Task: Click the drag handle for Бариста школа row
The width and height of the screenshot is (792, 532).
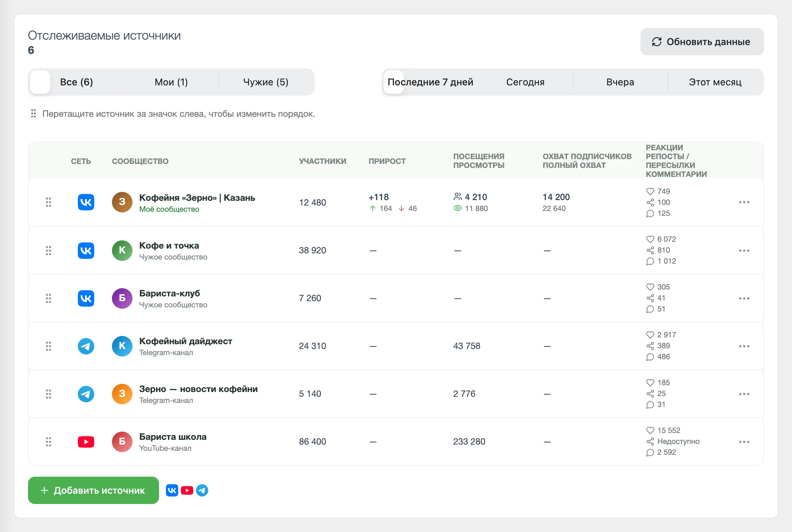Action: 48,442
